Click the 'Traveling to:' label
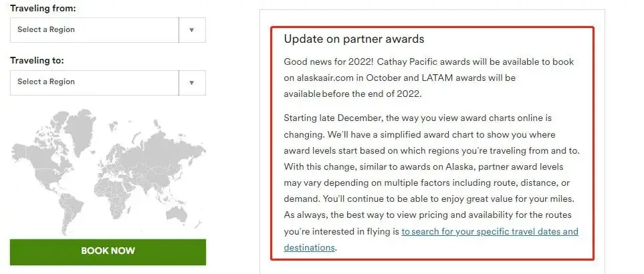The image size is (644, 274). point(37,61)
